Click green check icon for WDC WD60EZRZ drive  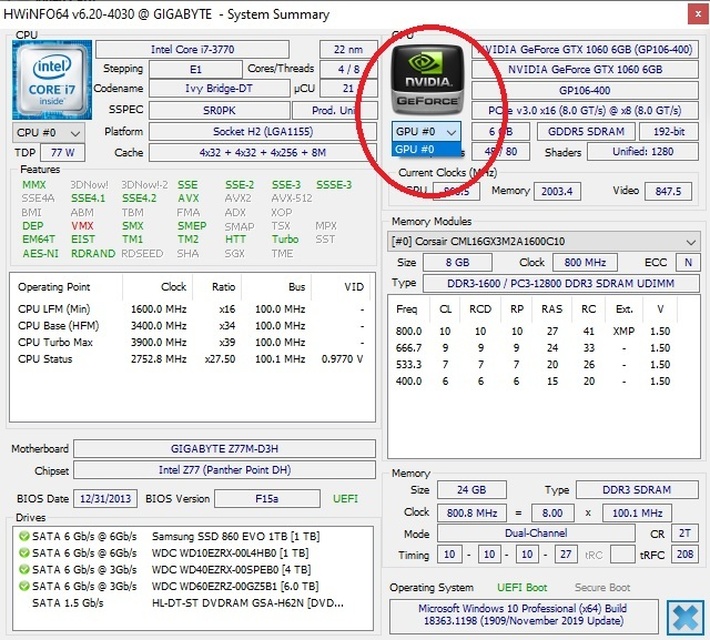tap(24, 586)
